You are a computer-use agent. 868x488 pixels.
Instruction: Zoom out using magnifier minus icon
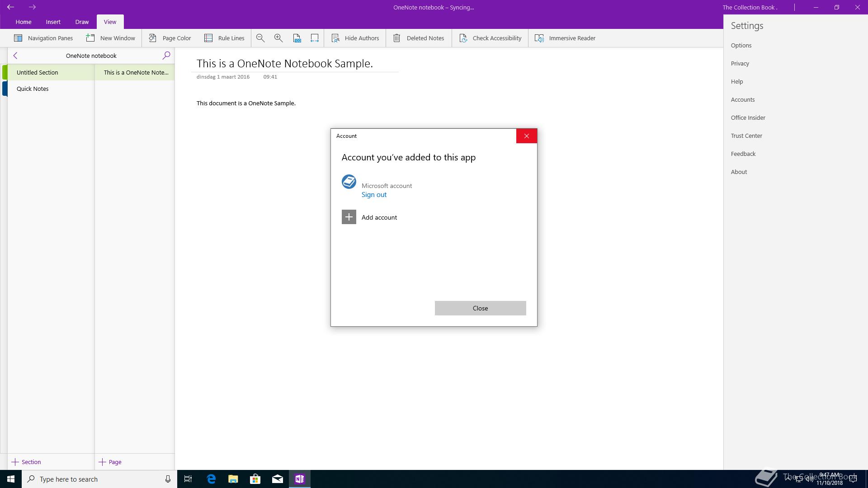(x=260, y=38)
